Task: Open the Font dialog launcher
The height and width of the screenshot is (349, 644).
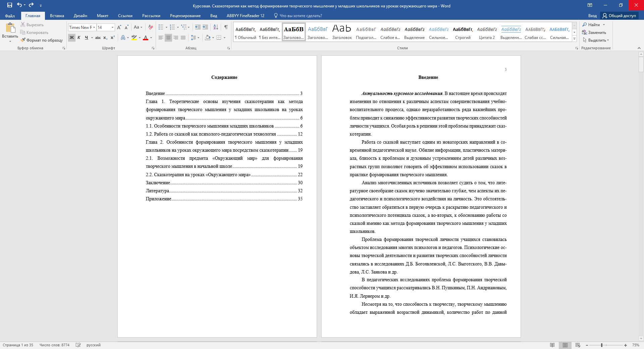Action: pyautogui.click(x=153, y=48)
